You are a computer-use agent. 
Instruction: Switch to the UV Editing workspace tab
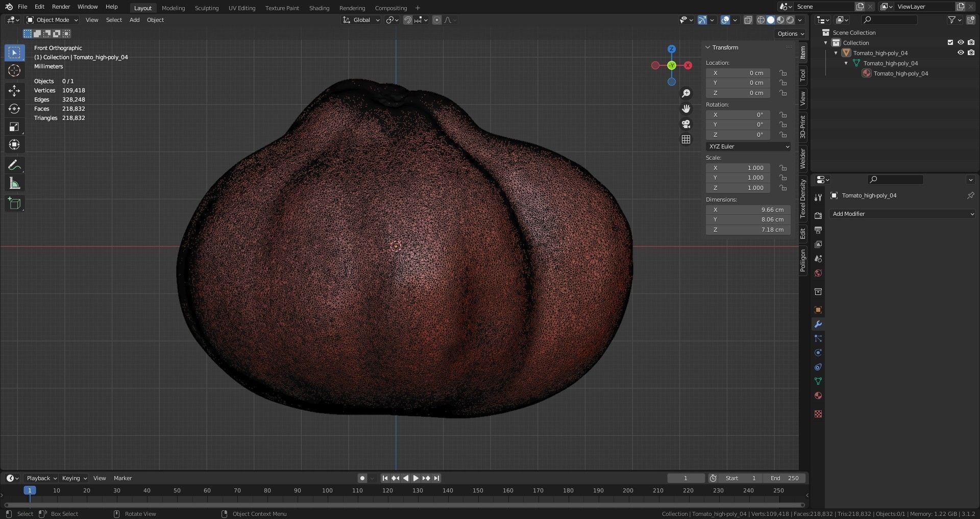pyautogui.click(x=242, y=8)
